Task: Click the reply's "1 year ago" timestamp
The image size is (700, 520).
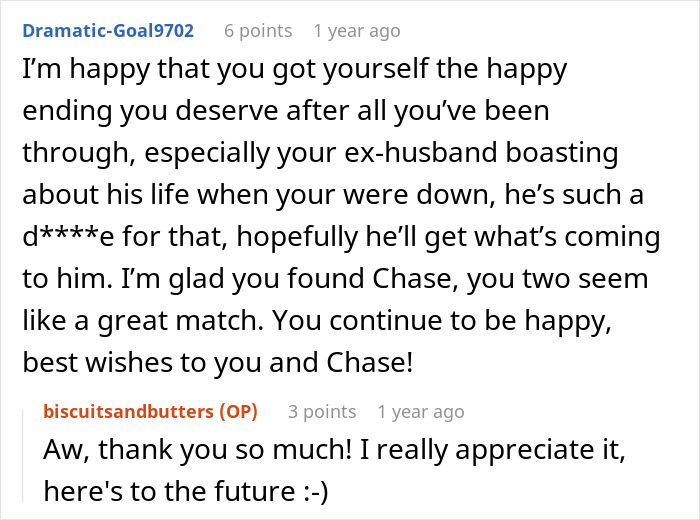Action: [420, 411]
